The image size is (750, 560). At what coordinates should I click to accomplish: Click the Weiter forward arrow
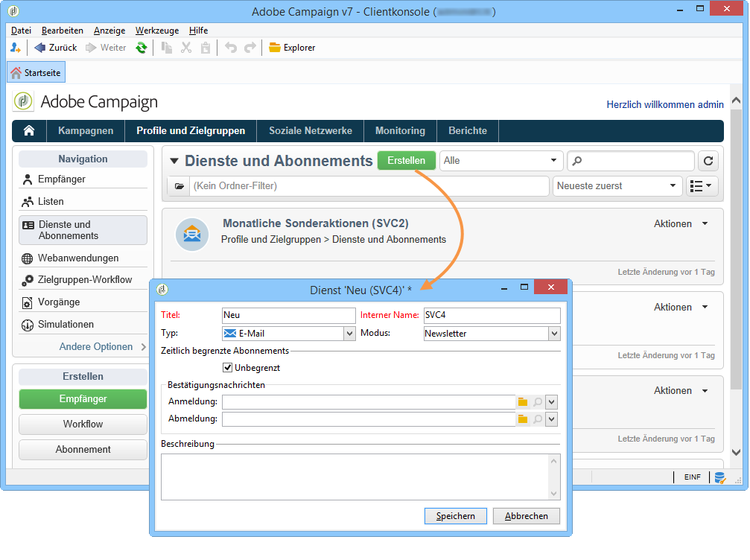[x=106, y=48]
